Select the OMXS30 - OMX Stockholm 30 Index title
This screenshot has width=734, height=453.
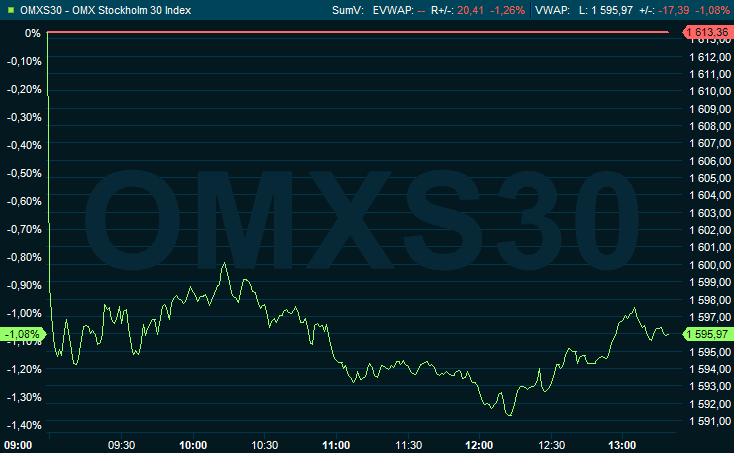pos(105,10)
